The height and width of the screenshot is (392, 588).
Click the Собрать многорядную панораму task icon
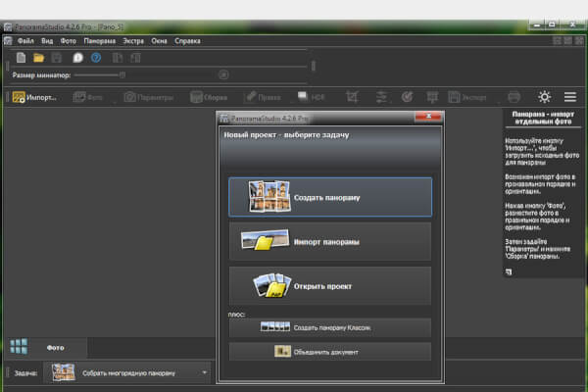(x=64, y=372)
